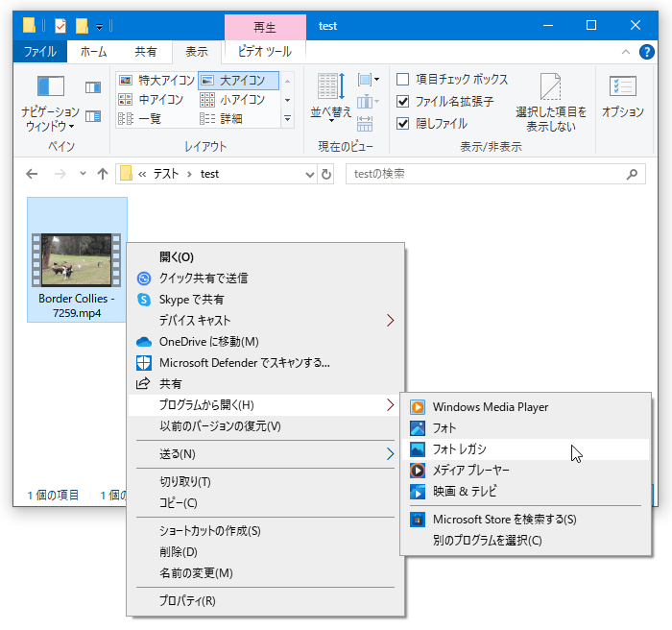Expand the layout gallery more arrow
This screenshot has width=672, height=630.
pos(288,118)
